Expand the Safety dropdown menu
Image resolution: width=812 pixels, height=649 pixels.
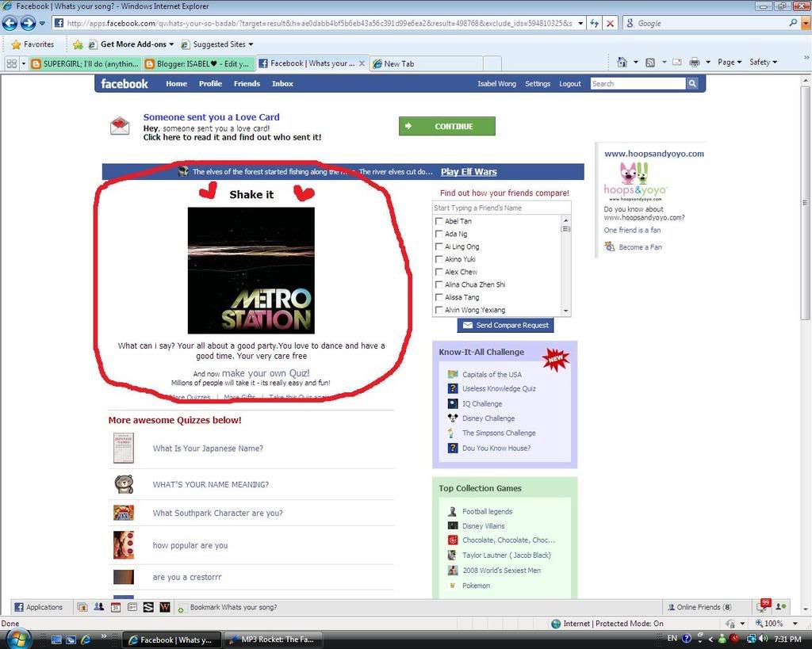tap(763, 62)
